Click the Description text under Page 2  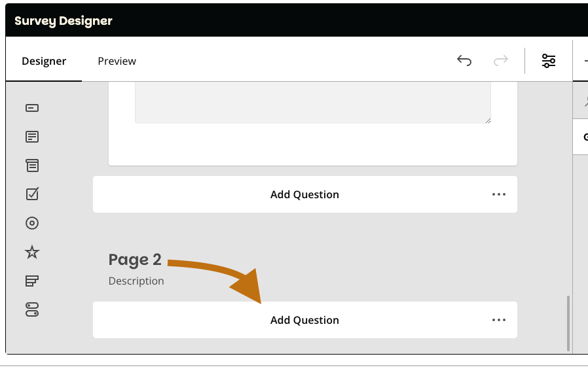(x=136, y=281)
